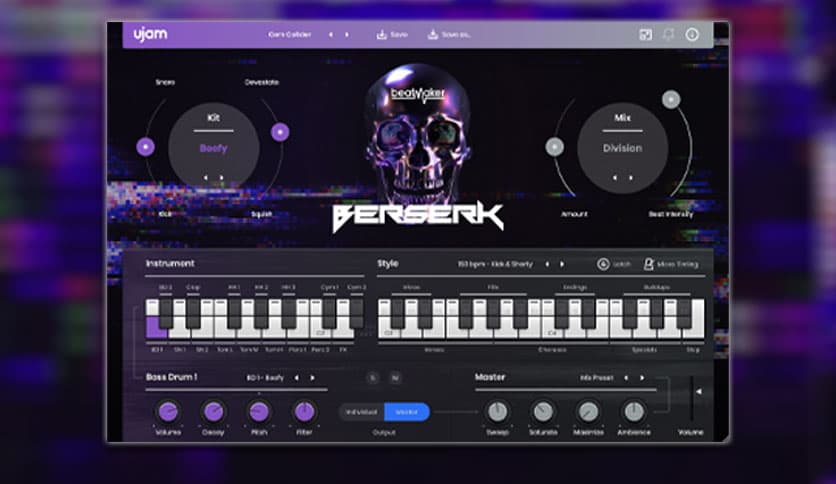Choose next Style with right arrow
This screenshot has height=484, width=836.
[x=562, y=264]
